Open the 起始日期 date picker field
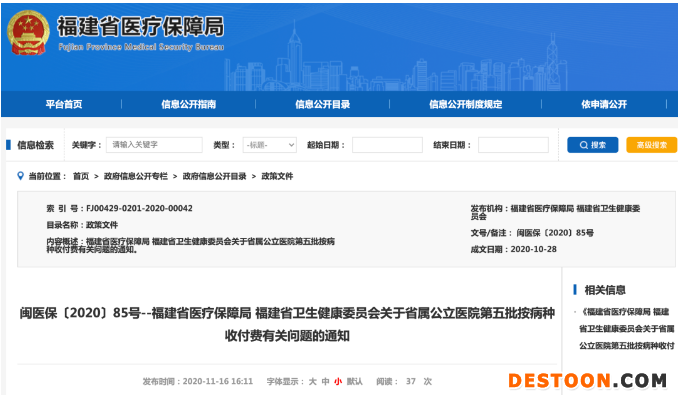Screen dimensions: 680x403 tap(386, 145)
